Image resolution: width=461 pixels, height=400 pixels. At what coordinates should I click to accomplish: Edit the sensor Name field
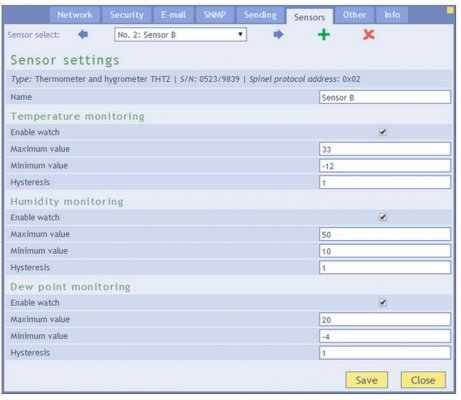click(x=385, y=97)
